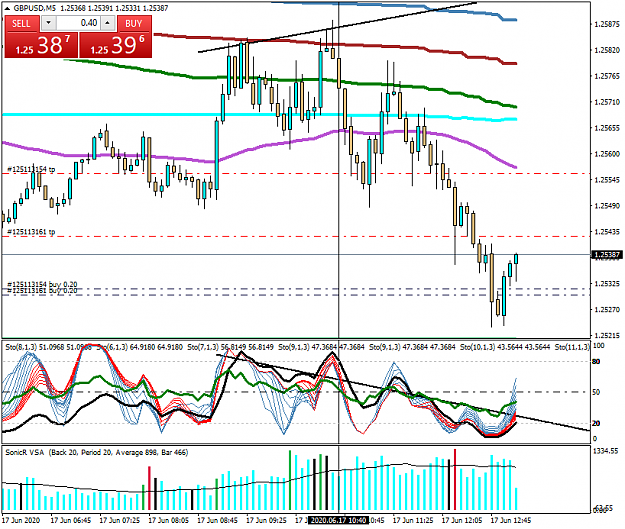Click the 1.25655 price scale value
Viewport: 625px width, 529px height.
click(x=607, y=128)
